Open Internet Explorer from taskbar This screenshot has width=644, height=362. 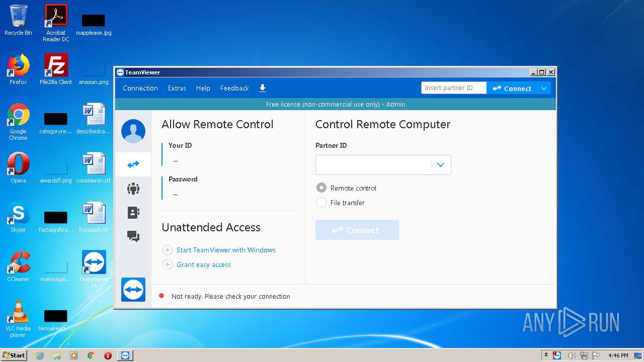pyautogui.click(x=40, y=355)
